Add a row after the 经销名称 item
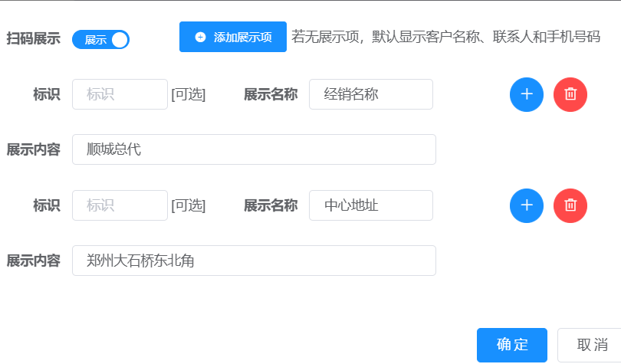Viewport: 621px width, 364px height. pyautogui.click(x=527, y=94)
